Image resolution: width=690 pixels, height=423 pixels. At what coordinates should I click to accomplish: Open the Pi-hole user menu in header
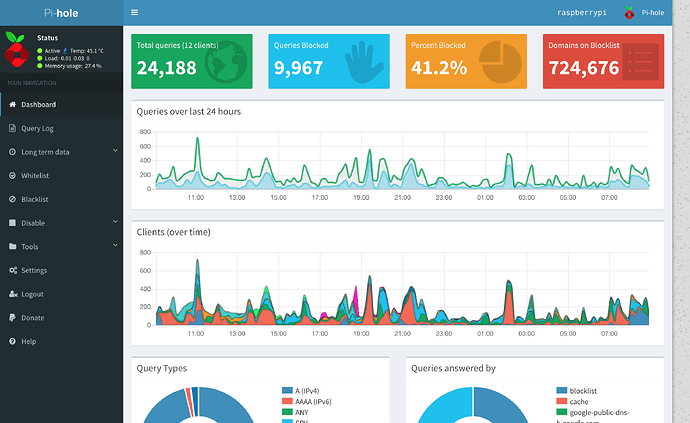point(644,13)
